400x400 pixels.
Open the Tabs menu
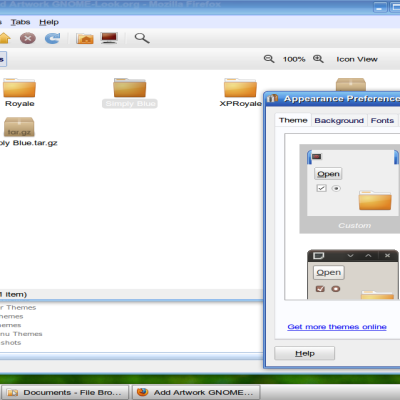click(20, 22)
